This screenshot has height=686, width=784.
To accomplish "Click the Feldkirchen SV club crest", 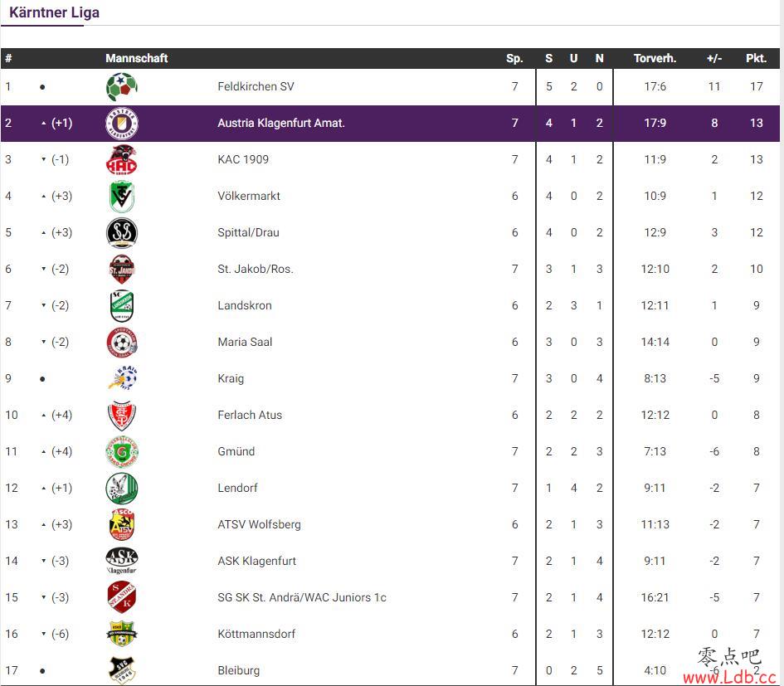I will [121, 86].
